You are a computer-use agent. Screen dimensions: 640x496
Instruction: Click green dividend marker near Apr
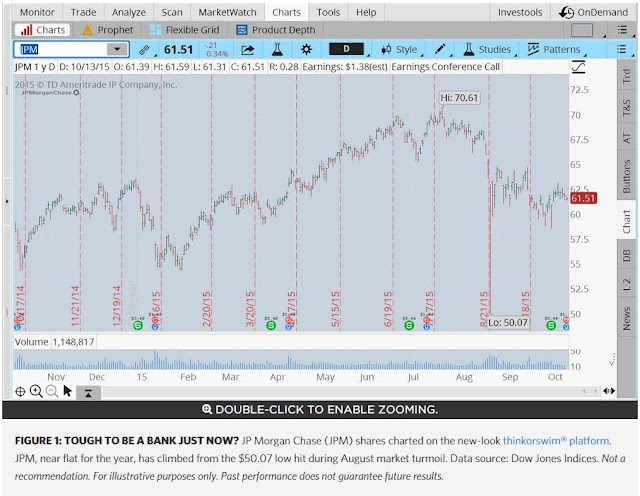[271, 325]
